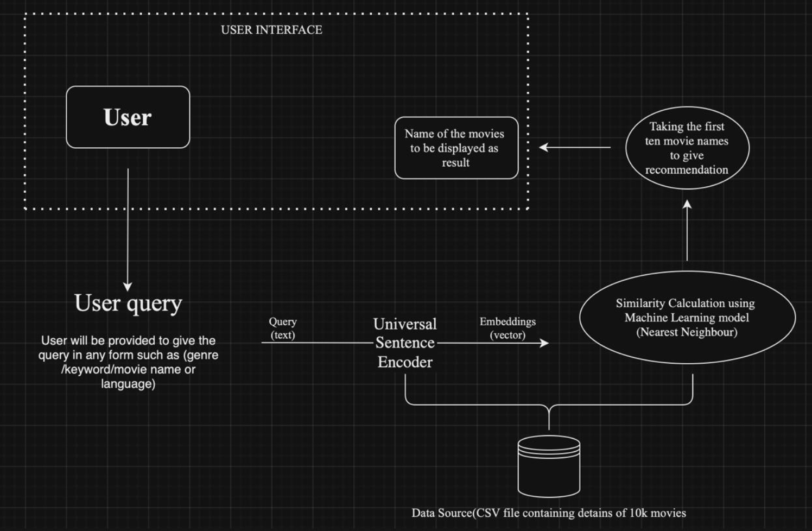The width and height of the screenshot is (812, 531).
Task: Click the 'Embeddings (vector)' label
Action: (x=507, y=328)
